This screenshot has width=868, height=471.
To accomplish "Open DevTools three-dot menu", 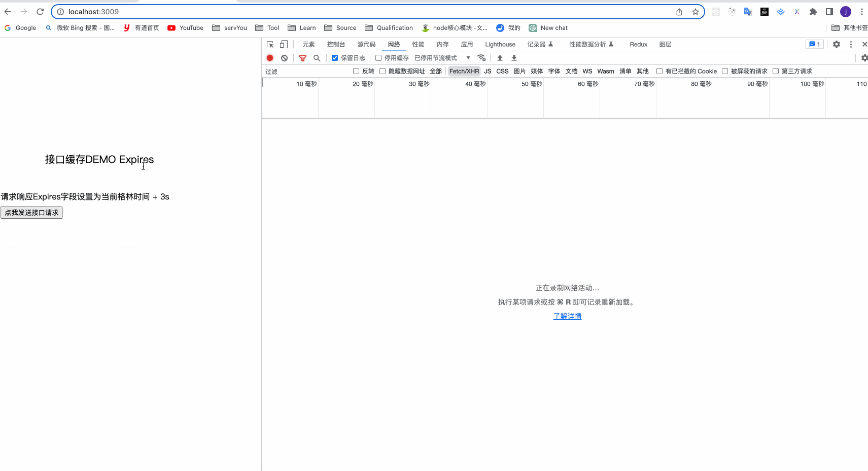I will click(x=851, y=44).
